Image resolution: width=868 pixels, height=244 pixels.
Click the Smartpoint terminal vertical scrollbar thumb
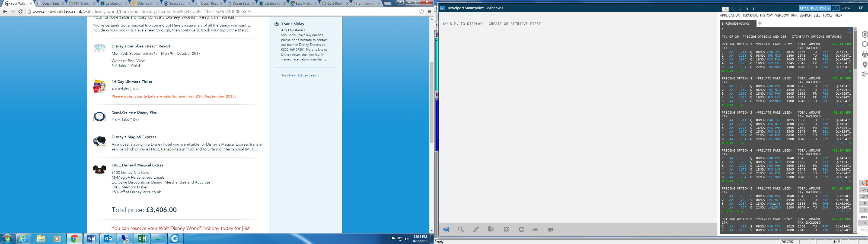[x=855, y=50]
